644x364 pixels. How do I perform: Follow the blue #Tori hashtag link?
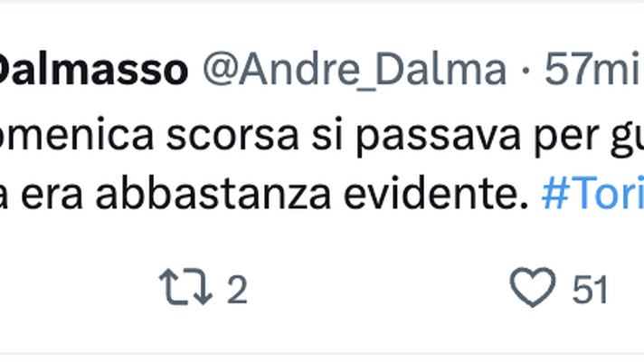(x=592, y=193)
